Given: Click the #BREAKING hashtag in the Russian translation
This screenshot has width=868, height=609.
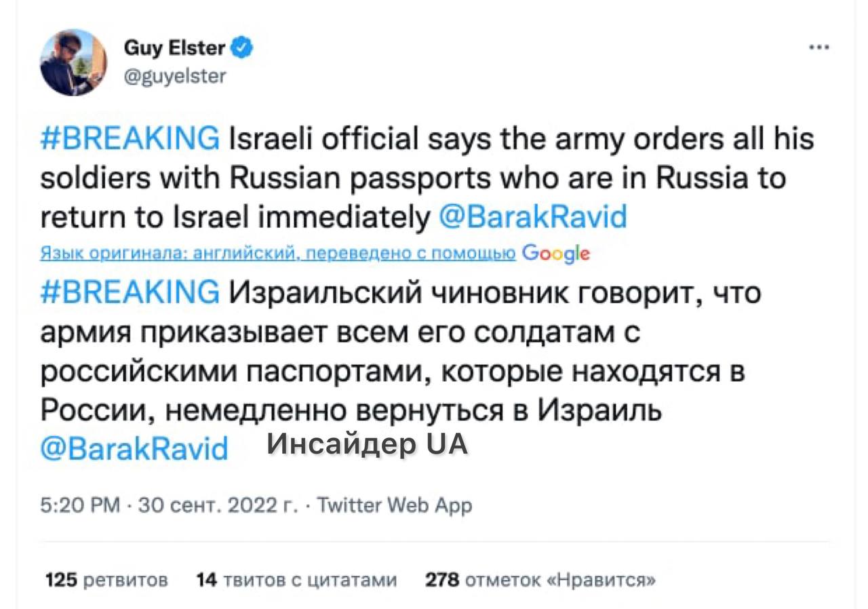Looking at the screenshot, I should pyautogui.click(x=130, y=294).
